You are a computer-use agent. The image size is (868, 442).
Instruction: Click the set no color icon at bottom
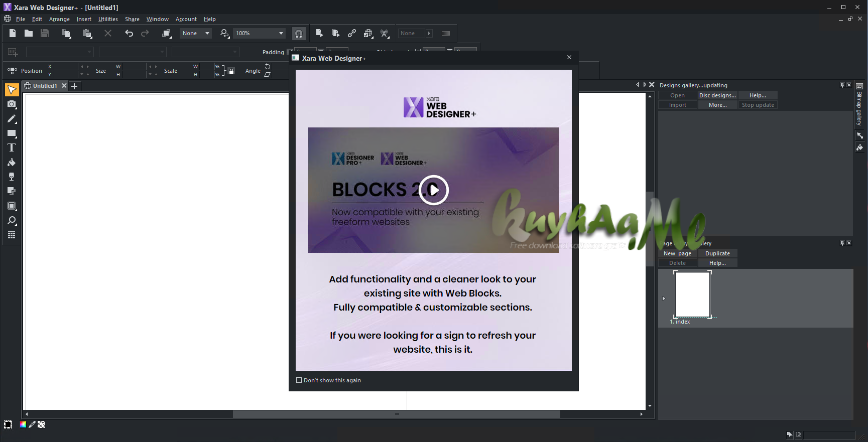41,424
